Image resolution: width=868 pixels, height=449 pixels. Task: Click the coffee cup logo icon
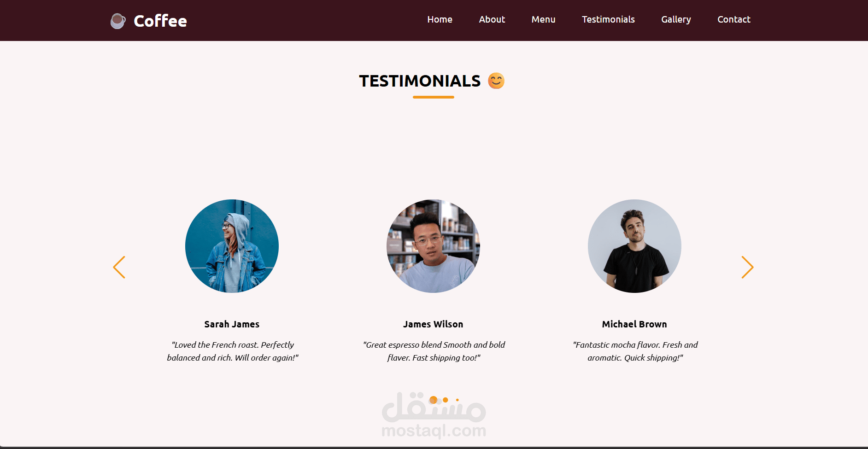[x=118, y=21]
